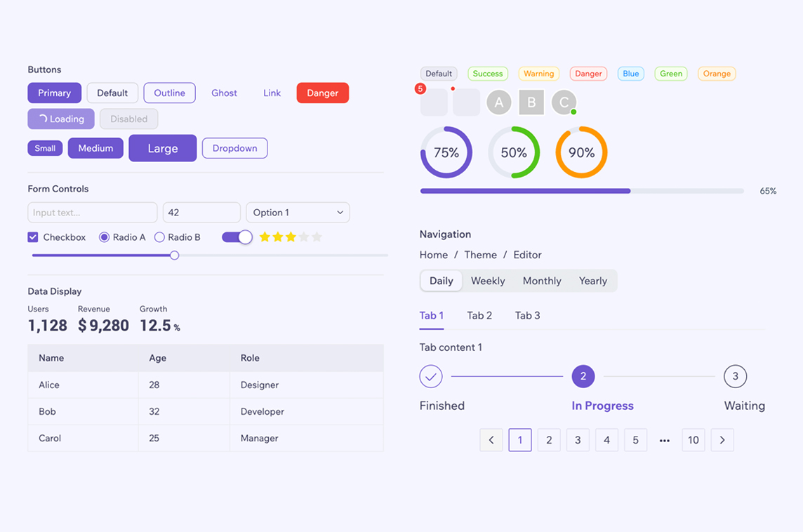Switch to Tab 2
This screenshot has width=803, height=532.
(479, 316)
